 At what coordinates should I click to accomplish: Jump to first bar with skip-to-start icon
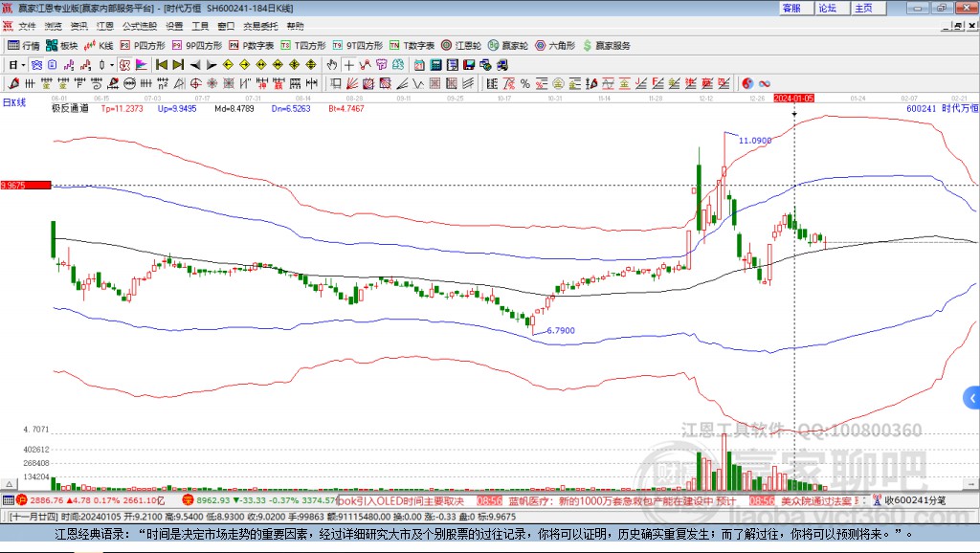(162, 65)
